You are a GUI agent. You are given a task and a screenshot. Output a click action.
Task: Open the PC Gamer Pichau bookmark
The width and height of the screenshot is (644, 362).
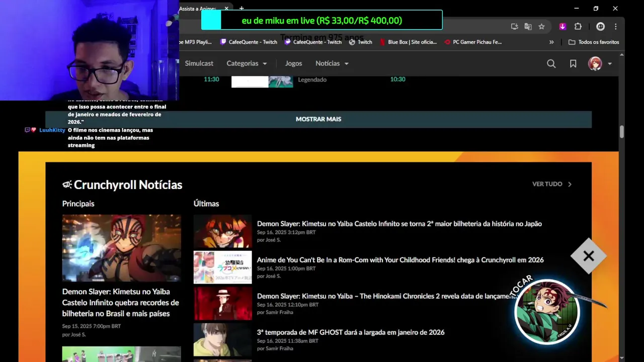(x=473, y=42)
